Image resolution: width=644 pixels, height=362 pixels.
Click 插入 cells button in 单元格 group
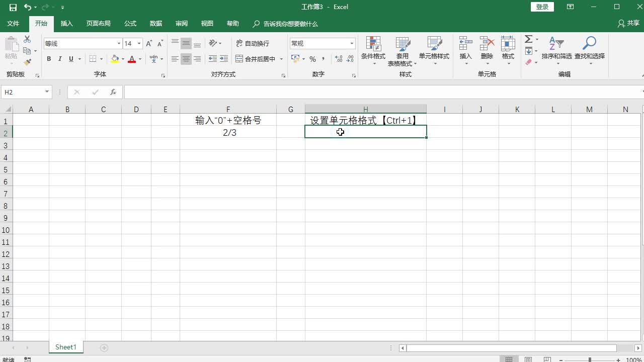466,51
